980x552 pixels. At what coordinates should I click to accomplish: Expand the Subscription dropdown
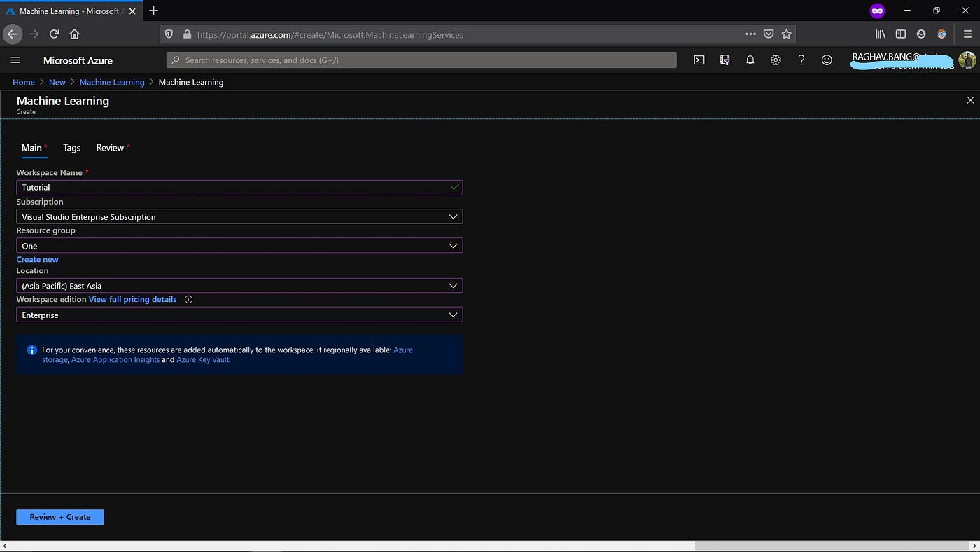239,216
